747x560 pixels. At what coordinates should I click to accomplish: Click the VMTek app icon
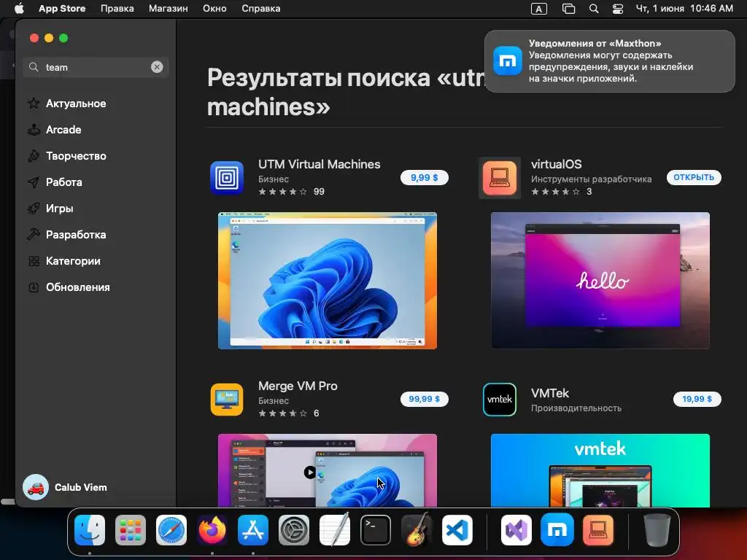pyautogui.click(x=499, y=400)
